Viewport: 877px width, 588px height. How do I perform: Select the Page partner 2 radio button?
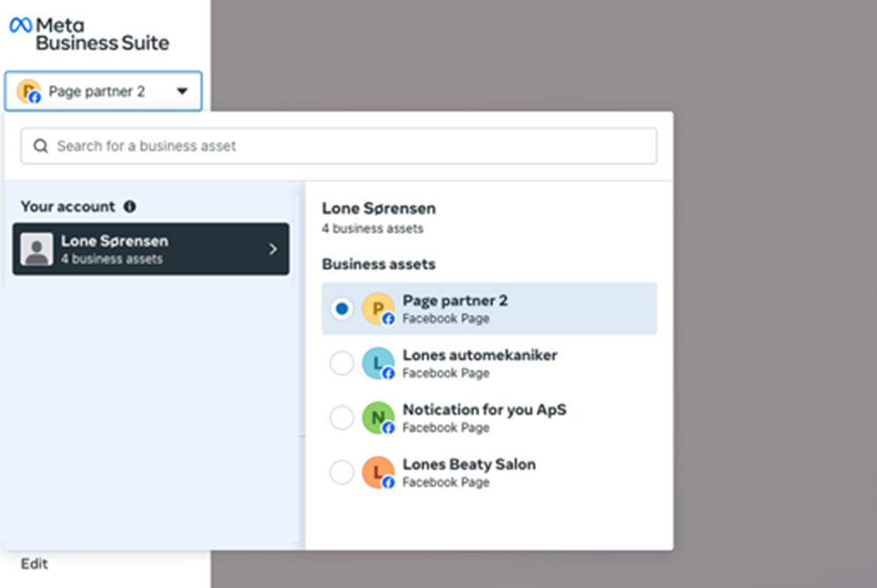coord(342,309)
